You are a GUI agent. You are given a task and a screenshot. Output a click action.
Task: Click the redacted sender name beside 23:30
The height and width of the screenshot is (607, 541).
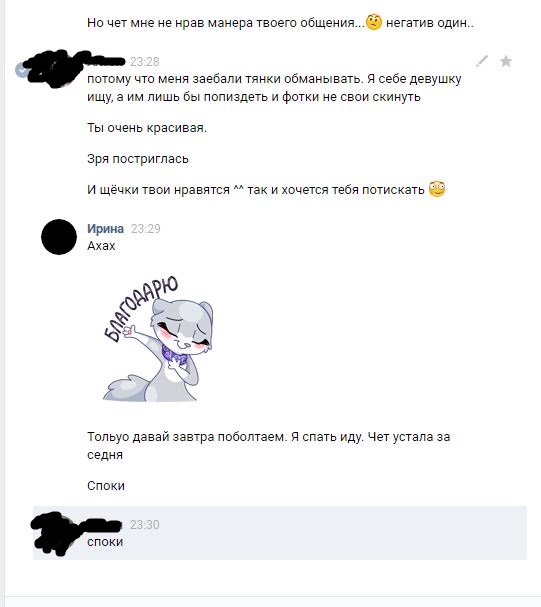pos(104,525)
